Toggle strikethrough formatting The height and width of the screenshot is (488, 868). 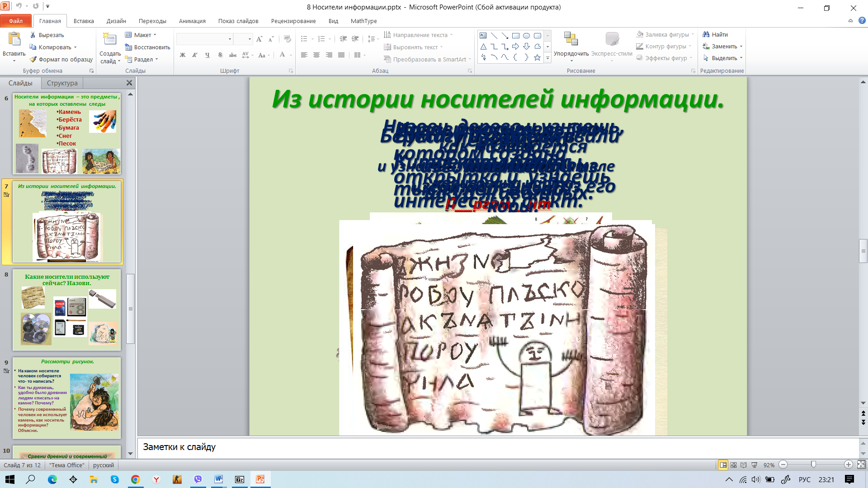pyautogui.click(x=233, y=55)
